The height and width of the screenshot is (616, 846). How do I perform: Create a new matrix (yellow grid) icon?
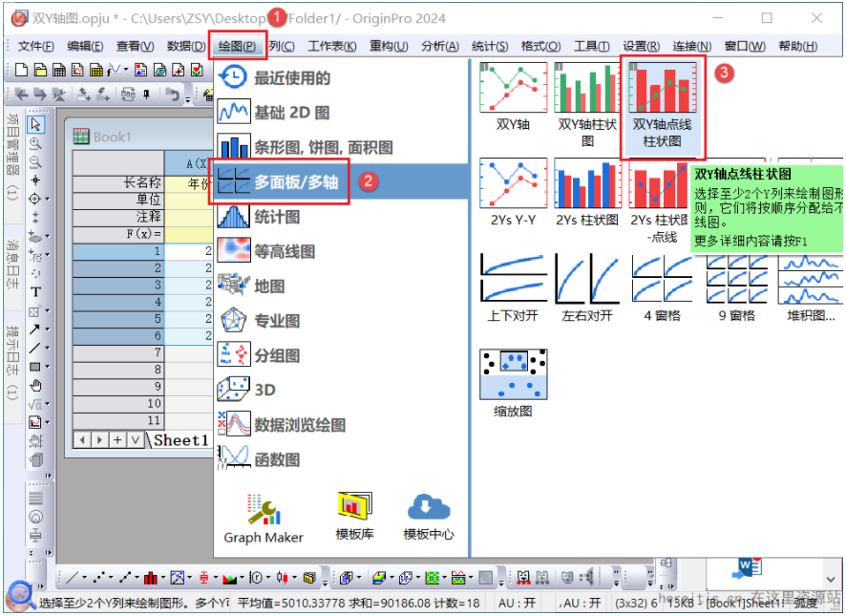point(96,70)
